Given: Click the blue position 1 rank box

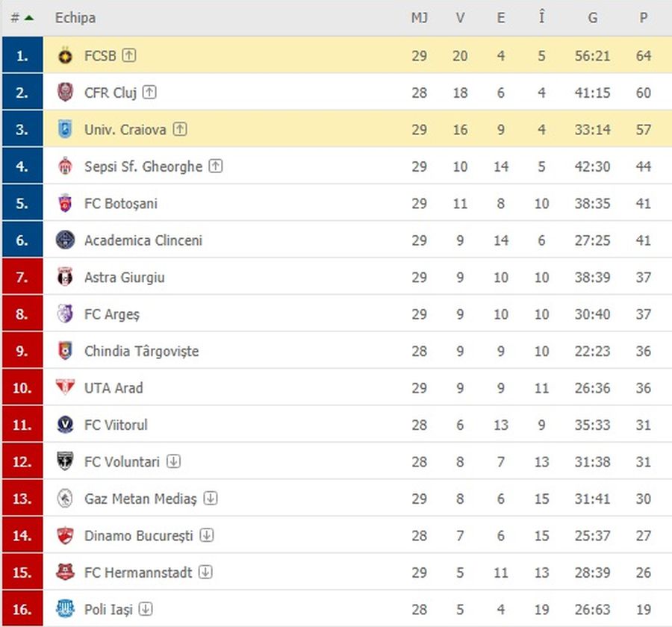Looking at the screenshot, I should click(22, 55).
